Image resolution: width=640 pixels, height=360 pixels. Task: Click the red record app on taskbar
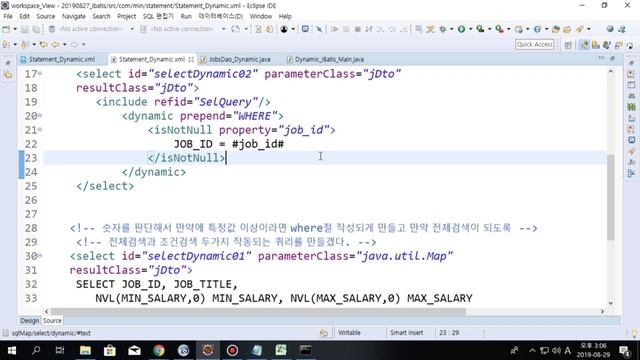pyautogui.click(x=232, y=350)
